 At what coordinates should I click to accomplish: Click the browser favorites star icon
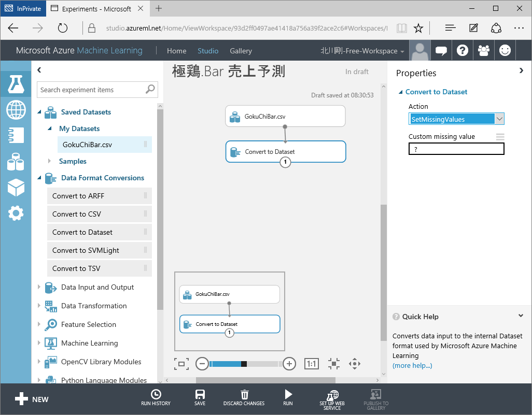point(418,28)
